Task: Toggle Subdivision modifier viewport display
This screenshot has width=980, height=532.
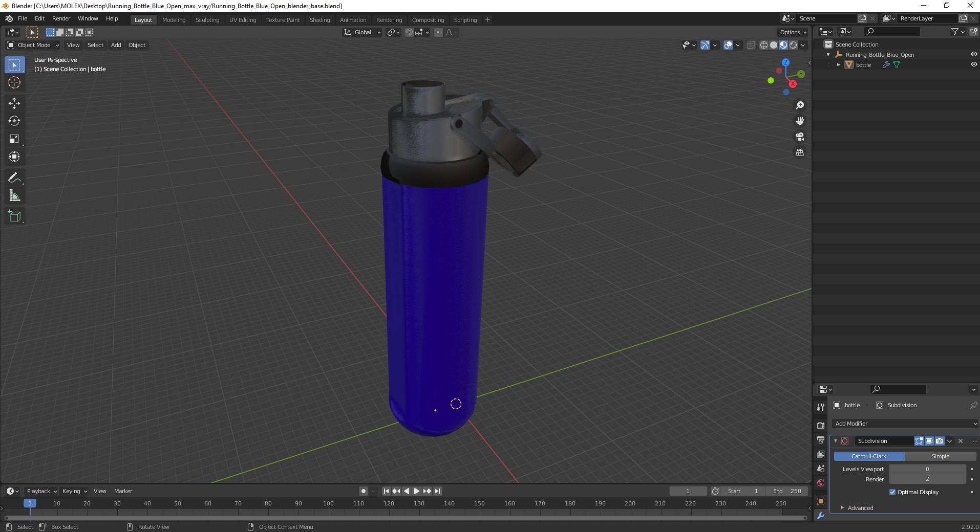Action: click(929, 441)
